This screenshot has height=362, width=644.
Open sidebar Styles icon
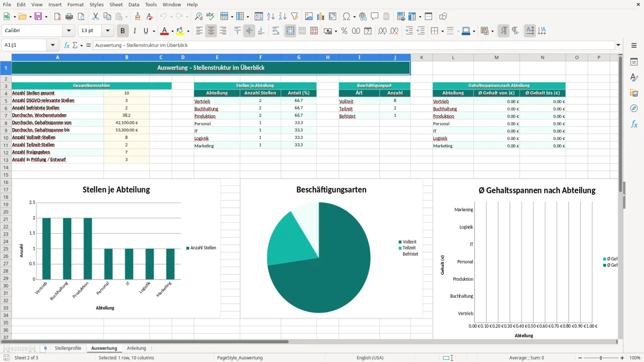click(634, 77)
